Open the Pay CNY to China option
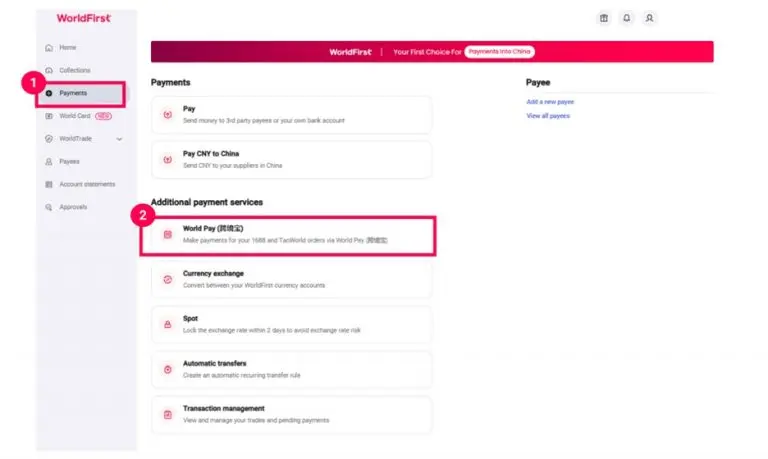 pos(291,160)
